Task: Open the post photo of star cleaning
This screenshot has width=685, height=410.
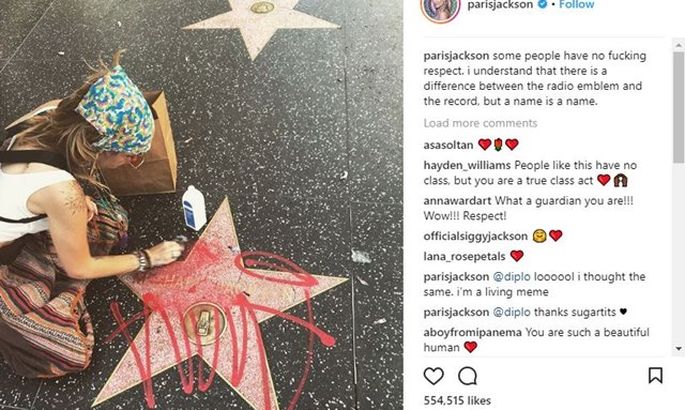Action: click(201, 205)
